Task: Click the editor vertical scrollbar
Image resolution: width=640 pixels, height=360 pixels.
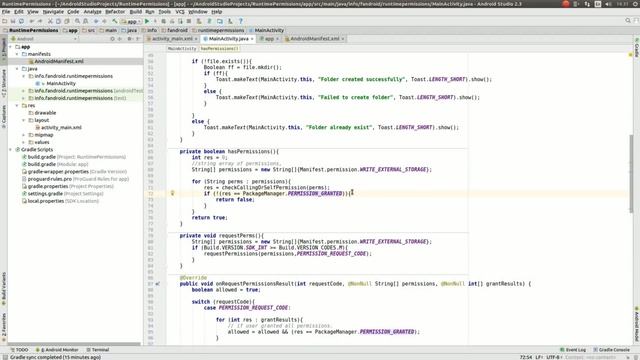Action: pos(631,173)
